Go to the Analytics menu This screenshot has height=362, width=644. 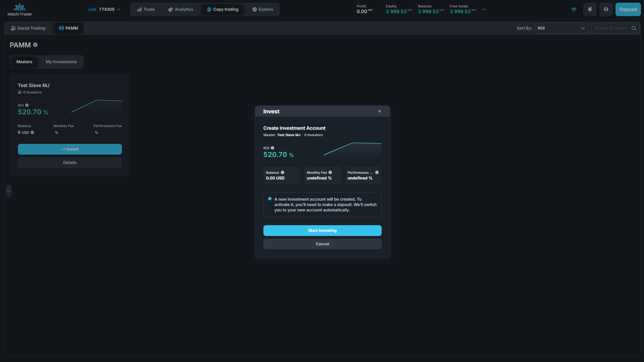(181, 9)
